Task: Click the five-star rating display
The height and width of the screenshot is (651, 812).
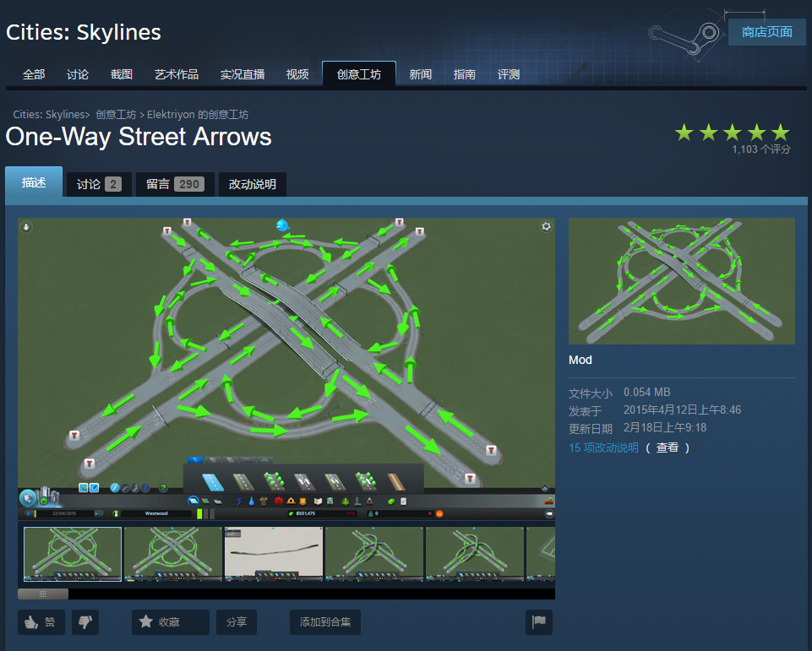Action: [x=733, y=133]
